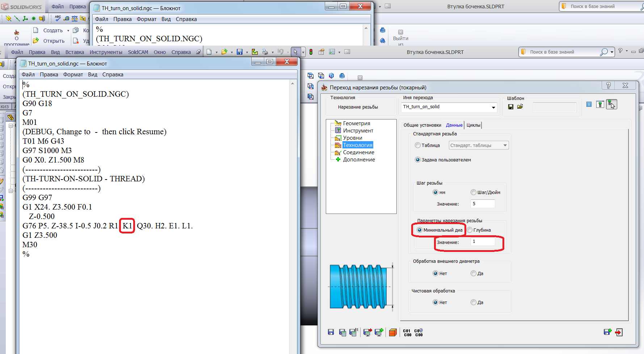Open the Стандарт. таблицы dropdown
Screen dimensions: 644x354
pos(505,145)
